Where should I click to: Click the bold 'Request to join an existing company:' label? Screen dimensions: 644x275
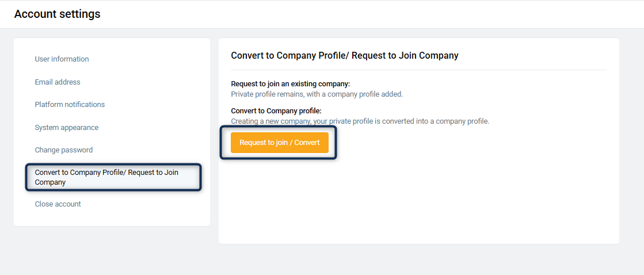290,84
